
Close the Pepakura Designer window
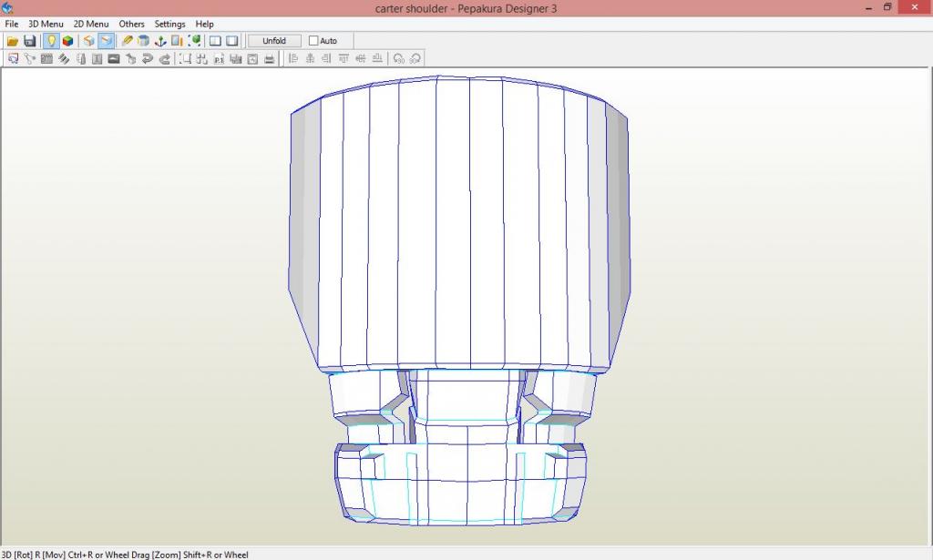(915, 7)
